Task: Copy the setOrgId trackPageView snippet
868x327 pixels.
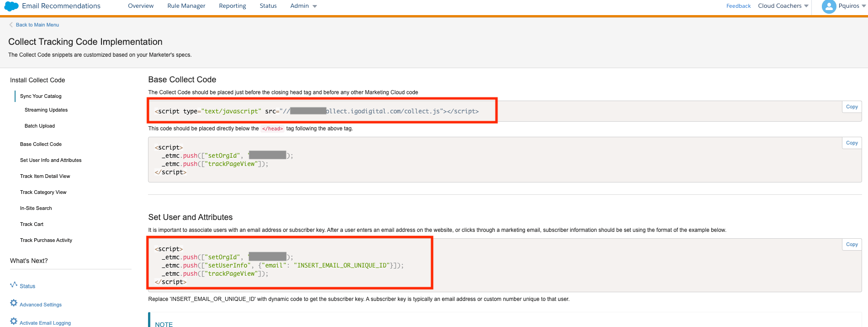Action: click(x=852, y=143)
